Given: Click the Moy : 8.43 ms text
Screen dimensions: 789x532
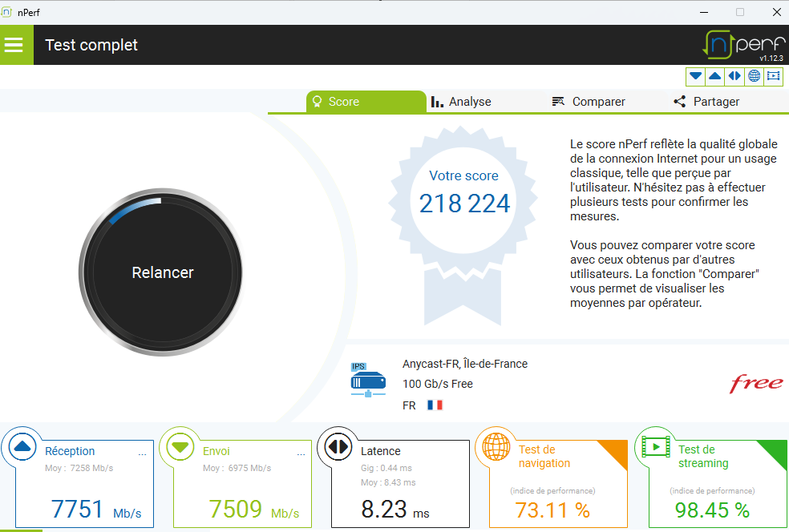Looking at the screenshot, I should (x=388, y=482).
